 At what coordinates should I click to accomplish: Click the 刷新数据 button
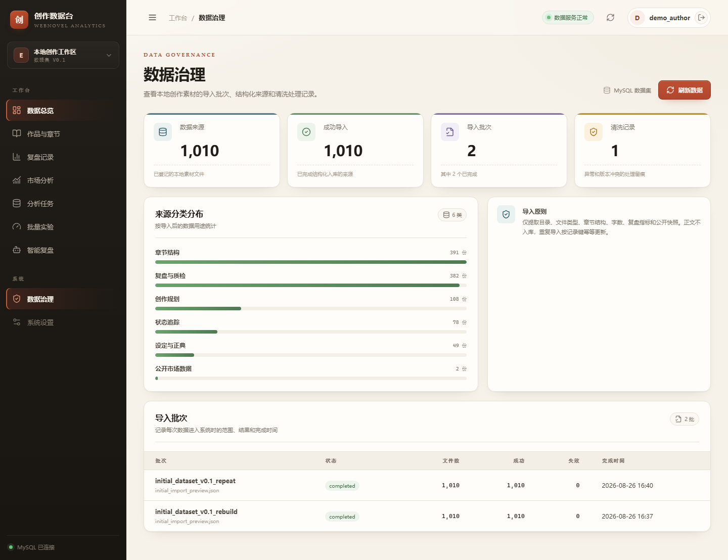[685, 90]
